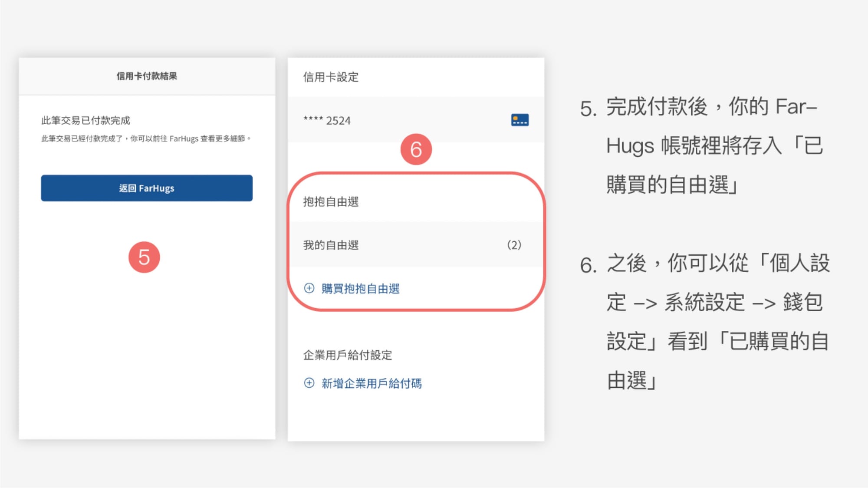
Task: Click the red circled number 6 badge
Action: coord(416,150)
